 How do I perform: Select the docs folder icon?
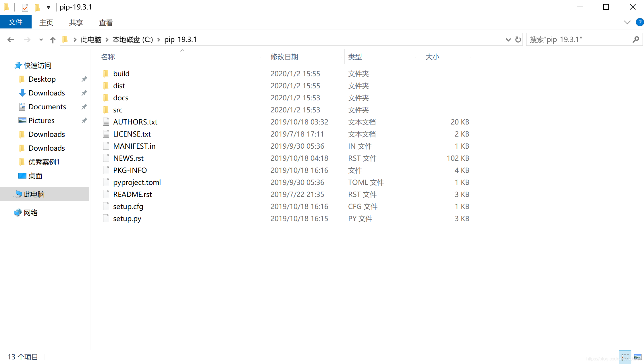pyautogui.click(x=106, y=98)
